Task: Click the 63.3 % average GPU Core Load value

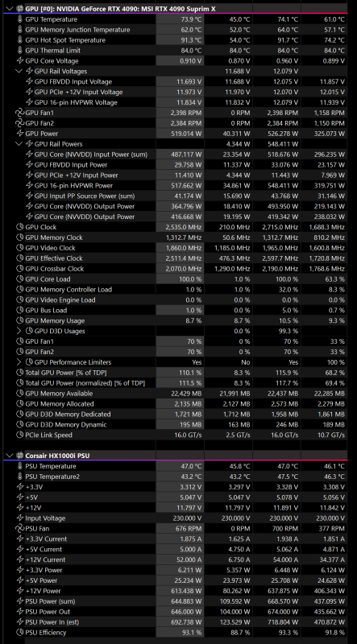Action: point(334,279)
